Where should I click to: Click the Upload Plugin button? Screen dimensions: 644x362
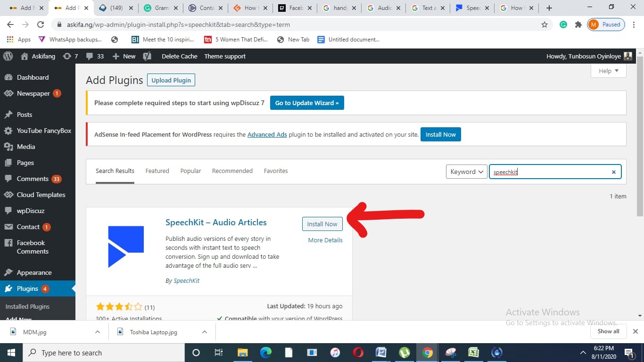pyautogui.click(x=171, y=80)
